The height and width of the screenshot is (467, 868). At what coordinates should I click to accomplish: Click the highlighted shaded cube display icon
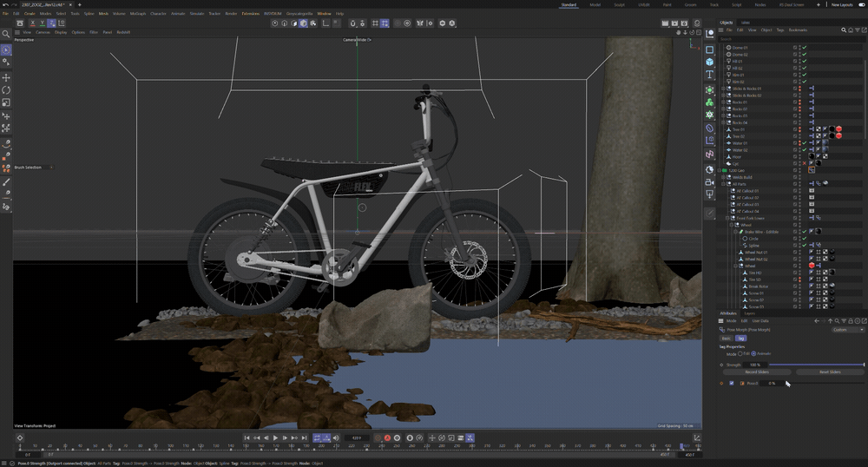tap(303, 23)
